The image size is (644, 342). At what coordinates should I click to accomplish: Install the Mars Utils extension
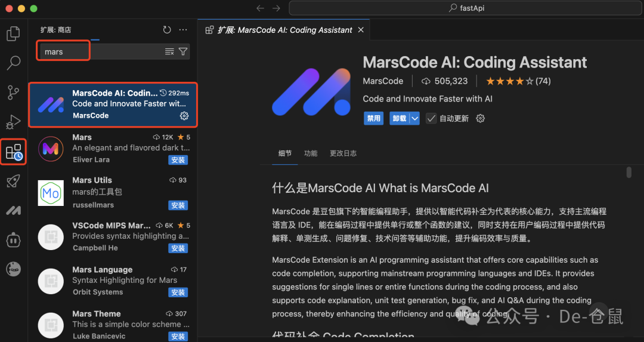[x=178, y=205]
